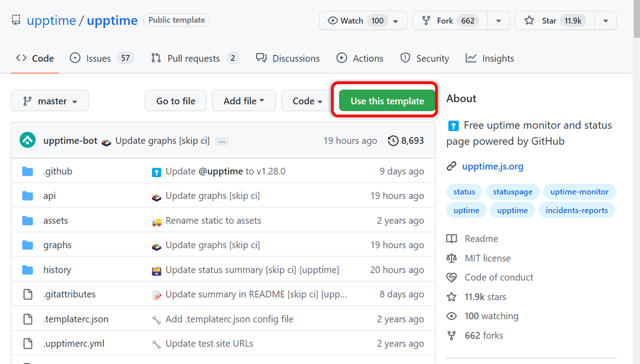
Task: Expand the commit message ellipsis button
Action: pyautogui.click(x=222, y=141)
